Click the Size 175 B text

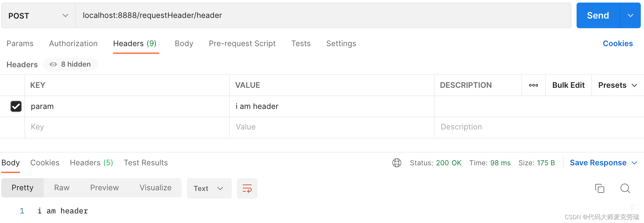536,163
